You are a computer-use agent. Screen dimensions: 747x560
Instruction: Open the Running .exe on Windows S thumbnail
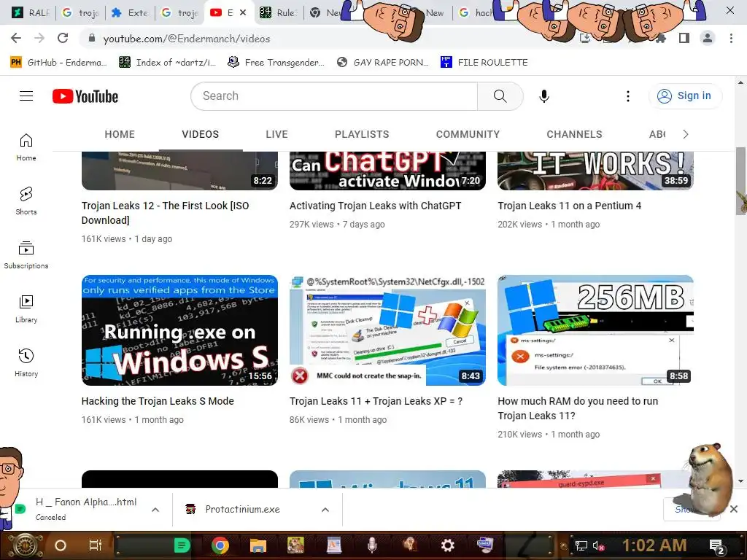coord(179,330)
